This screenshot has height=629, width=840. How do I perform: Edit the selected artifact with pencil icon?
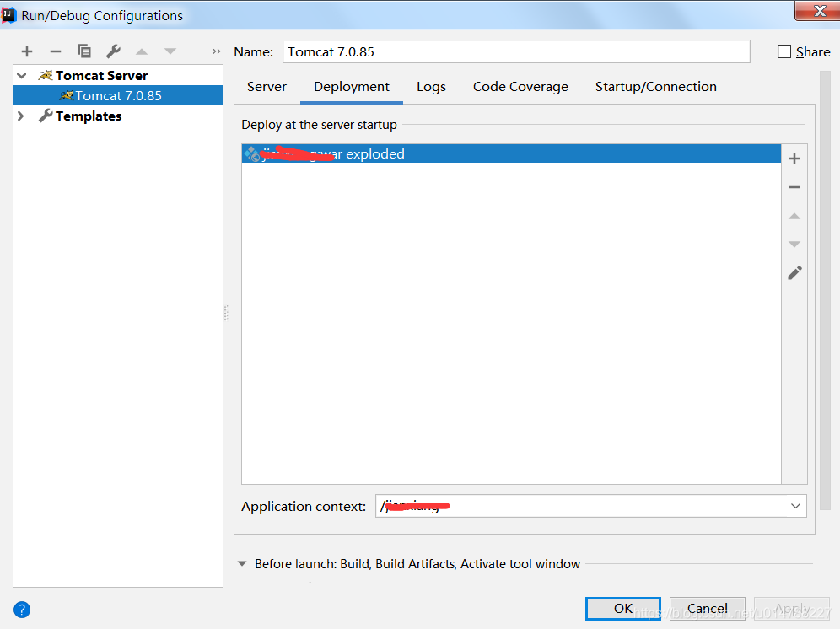[x=794, y=272]
